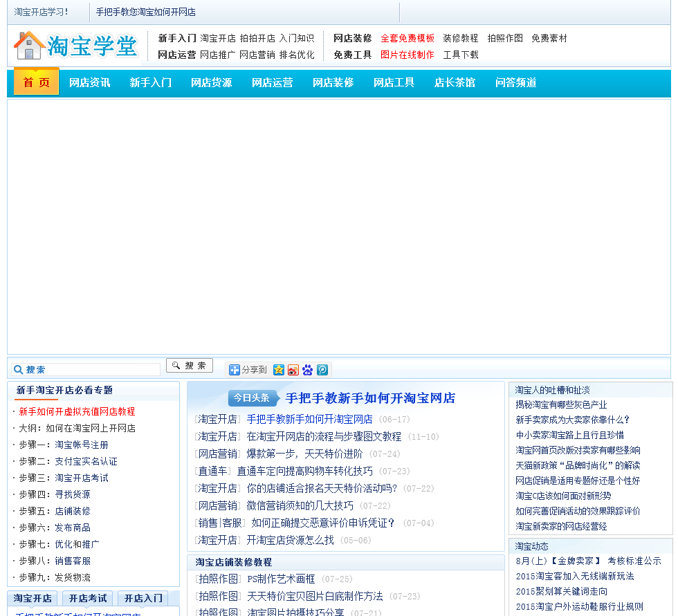678x616 pixels.
Task: Open 拍照作图 header link
Action: click(505, 38)
